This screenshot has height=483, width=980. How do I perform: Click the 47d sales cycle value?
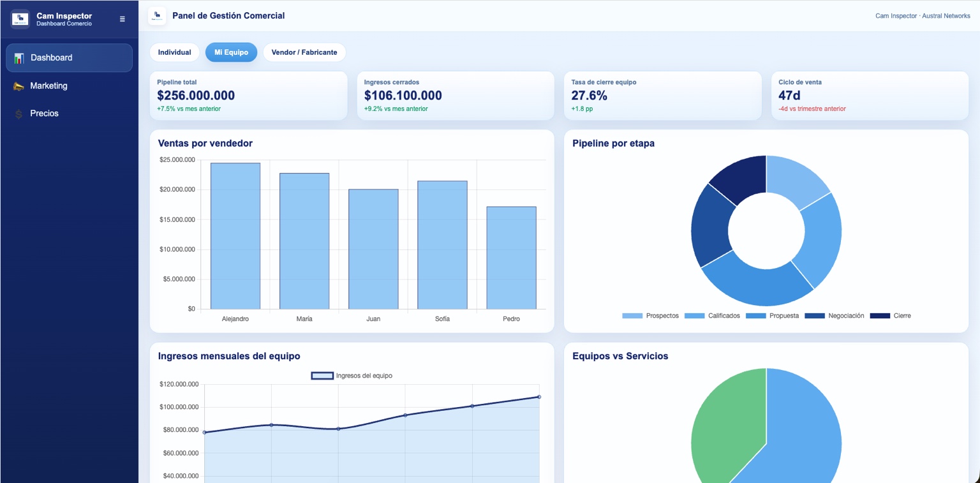789,96
